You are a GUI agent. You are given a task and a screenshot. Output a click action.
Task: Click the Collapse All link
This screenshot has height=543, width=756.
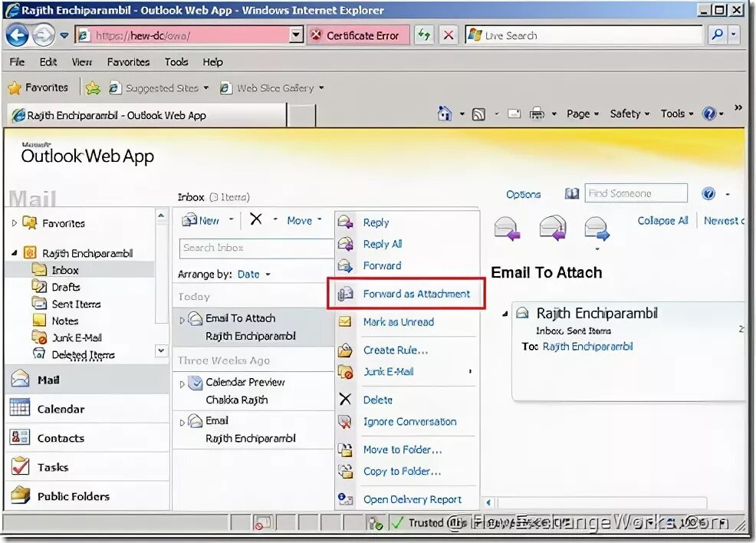tap(662, 220)
